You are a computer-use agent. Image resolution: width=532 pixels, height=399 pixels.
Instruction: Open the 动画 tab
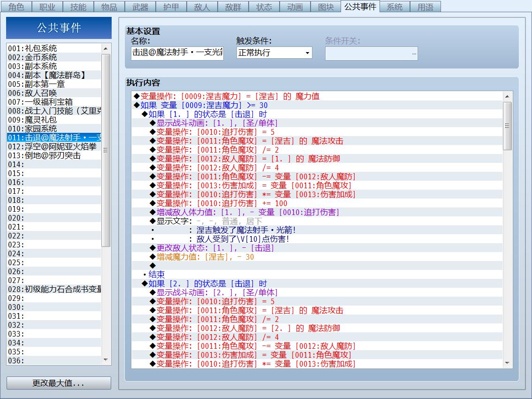click(295, 7)
